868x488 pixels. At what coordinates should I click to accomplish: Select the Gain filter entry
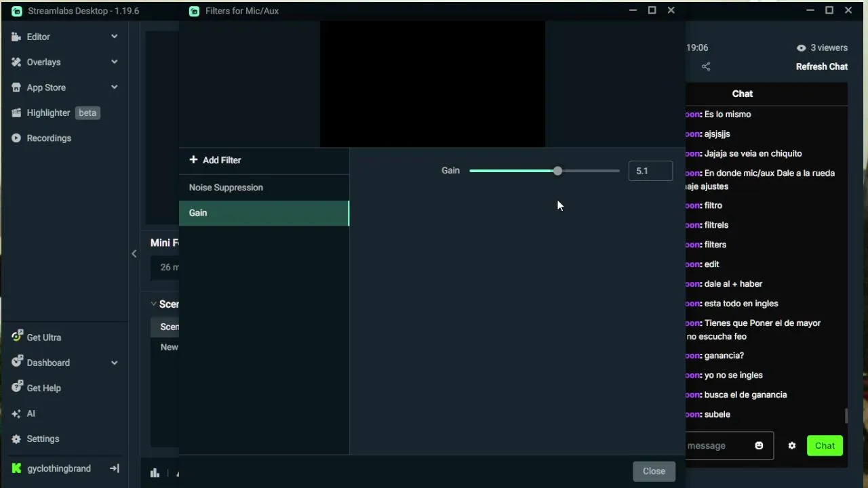click(x=264, y=213)
